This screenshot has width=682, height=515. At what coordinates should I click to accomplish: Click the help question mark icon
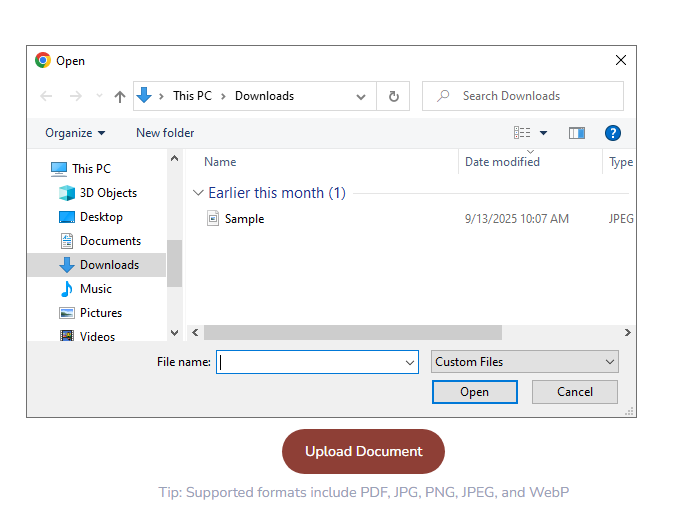(x=613, y=133)
